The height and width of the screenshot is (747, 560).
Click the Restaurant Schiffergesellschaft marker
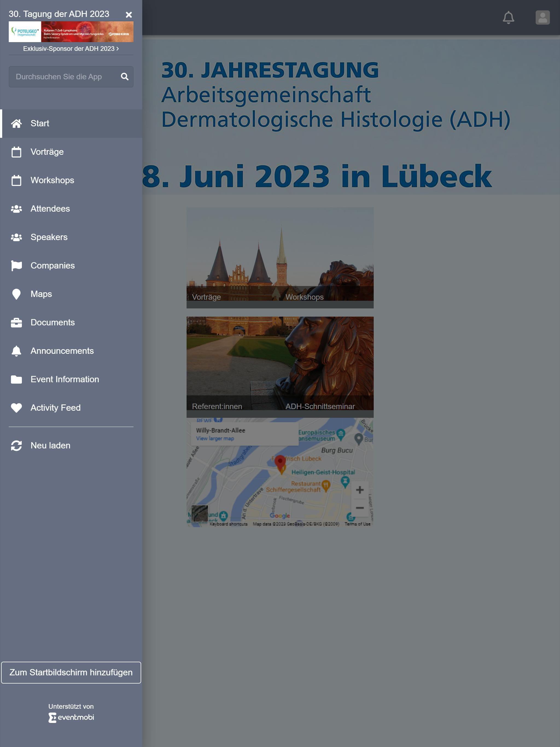pyautogui.click(x=326, y=486)
